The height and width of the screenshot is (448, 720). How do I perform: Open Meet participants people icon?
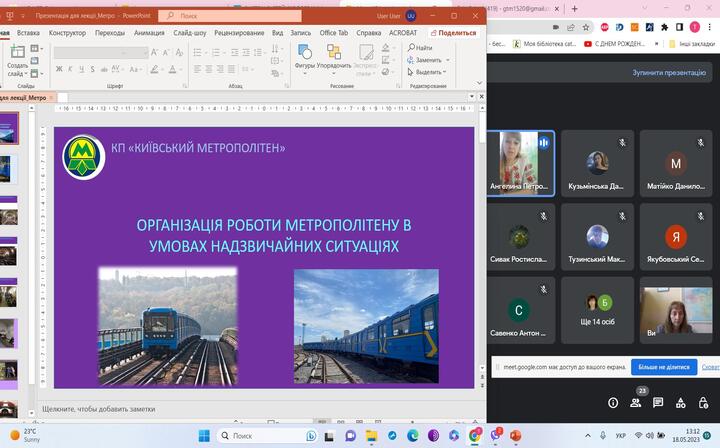(636, 403)
